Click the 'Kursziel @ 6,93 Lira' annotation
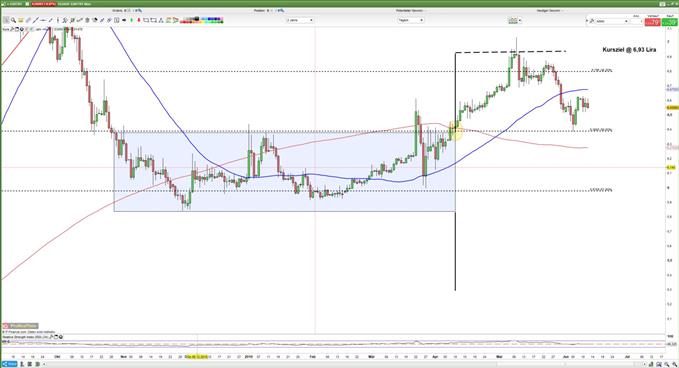Image resolution: width=679 pixels, height=368 pixels. (629, 50)
